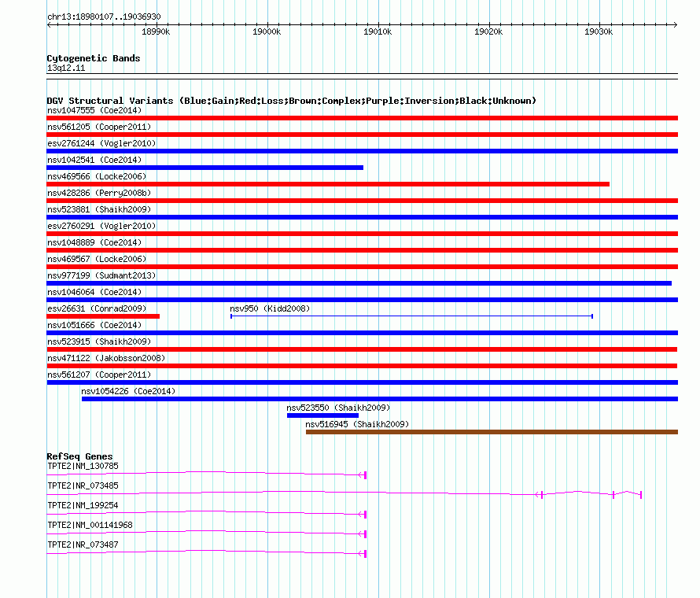Click TPTE2|NM_001141968 gene label
Viewport: 700px width, 598px height.
click(90, 525)
